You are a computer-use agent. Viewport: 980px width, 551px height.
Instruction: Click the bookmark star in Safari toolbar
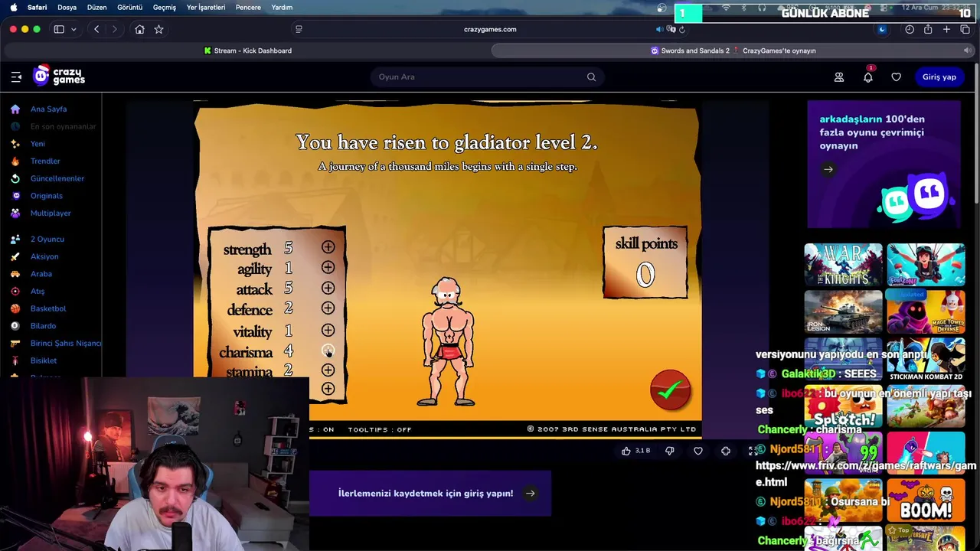point(158,29)
